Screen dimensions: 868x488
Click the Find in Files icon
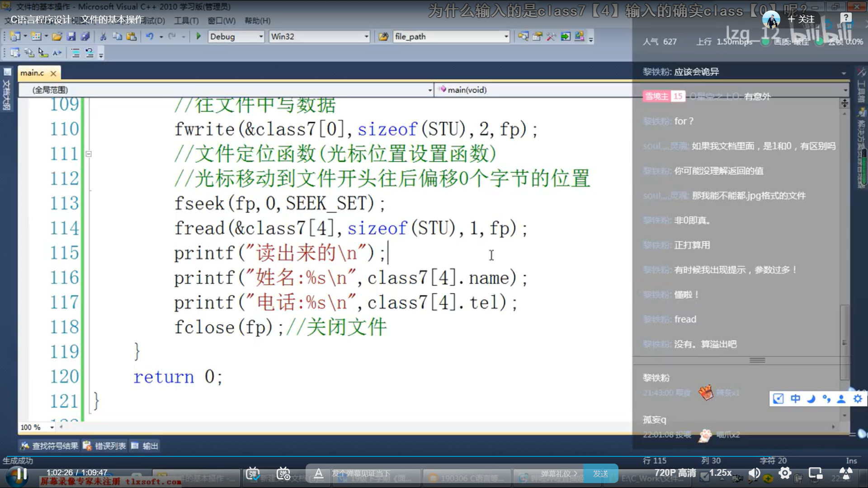pos(383,37)
